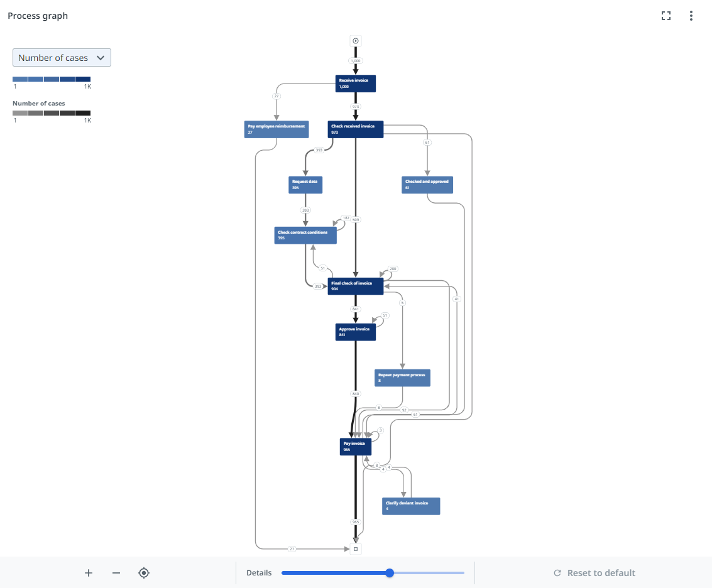Select the end event square at graph bottom

point(355,548)
